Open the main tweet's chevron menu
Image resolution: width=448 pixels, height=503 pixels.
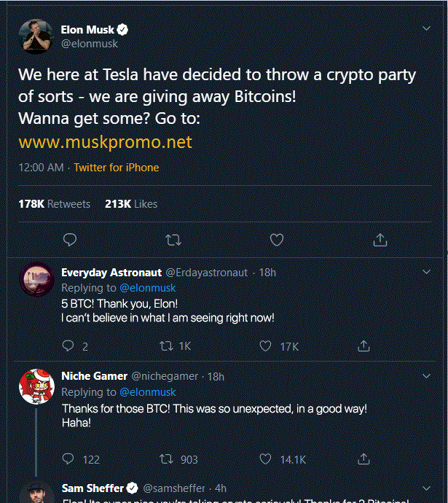coord(427,28)
